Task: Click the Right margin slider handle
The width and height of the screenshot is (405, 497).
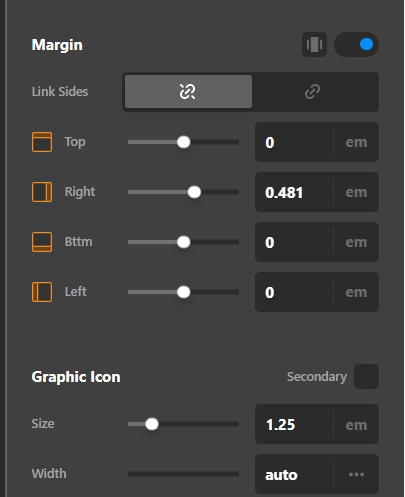Action: tap(194, 192)
